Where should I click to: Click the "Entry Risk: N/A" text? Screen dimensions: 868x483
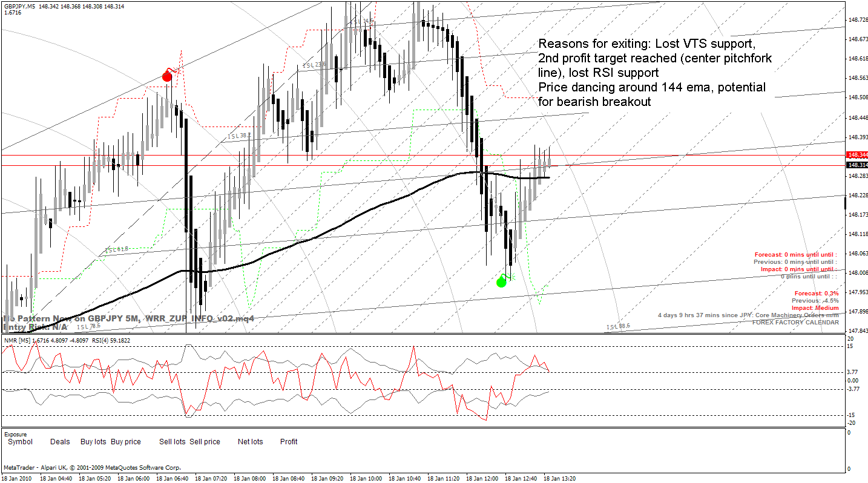[x=35, y=327]
